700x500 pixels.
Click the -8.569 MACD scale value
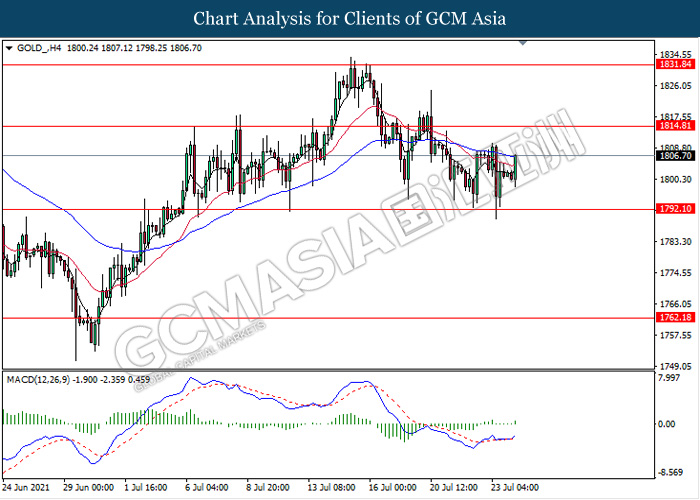click(671, 472)
